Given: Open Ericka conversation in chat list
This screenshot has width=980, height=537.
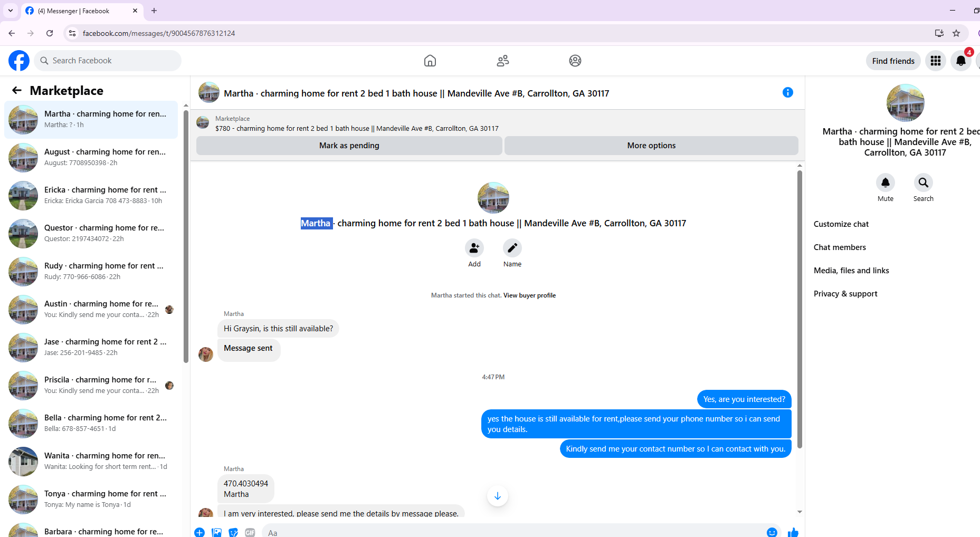Looking at the screenshot, I should [91, 196].
